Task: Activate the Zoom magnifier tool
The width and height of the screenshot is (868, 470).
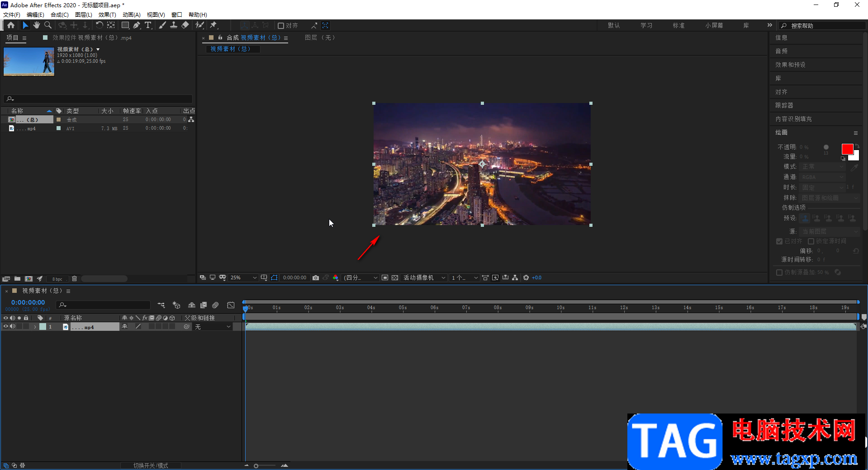Action: coord(48,25)
